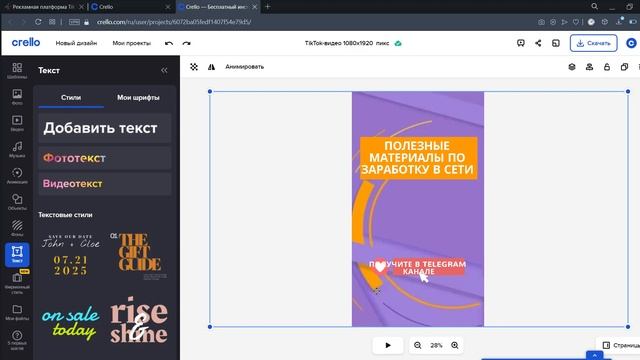Open the comments/feedback icon in header
This screenshot has height=360, width=640.
(520, 43)
